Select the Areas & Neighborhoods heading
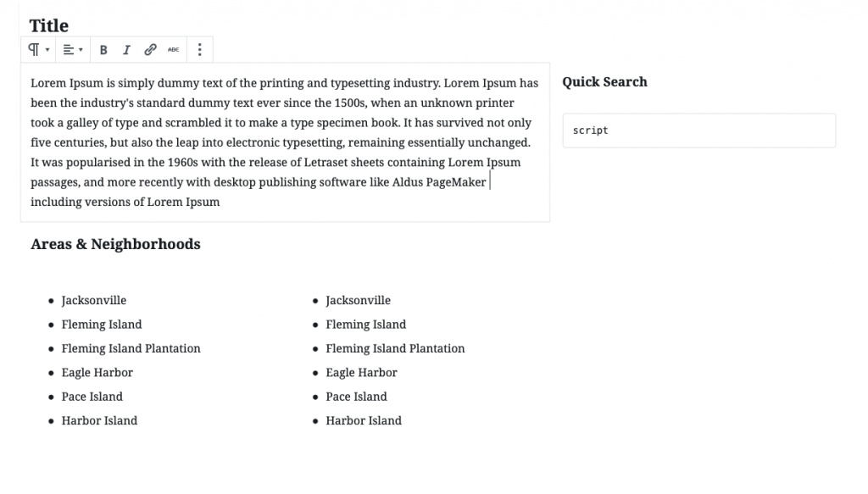The height and width of the screenshot is (494, 868). 115,244
